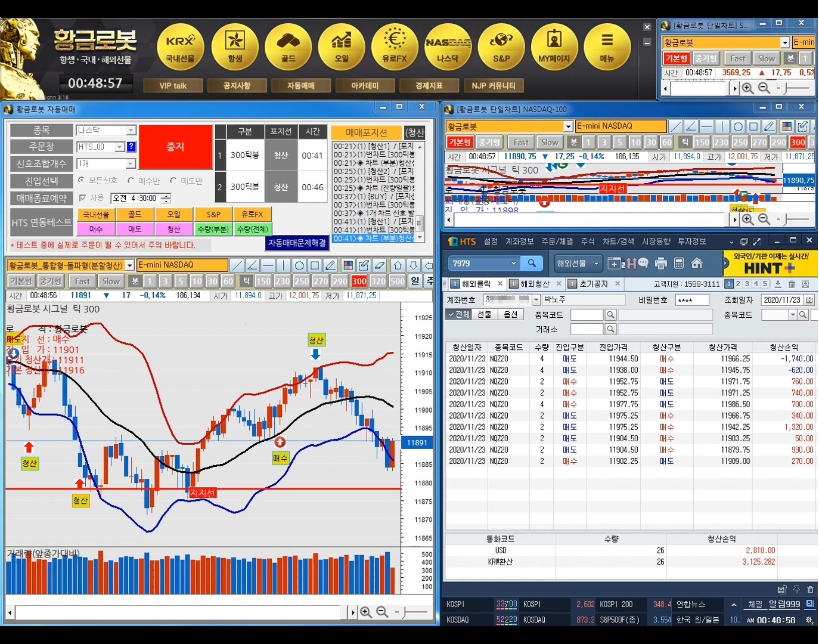Screen dimensions: 819x644
Task: Switch to 해외청산 tab
Action: pos(535,284)
